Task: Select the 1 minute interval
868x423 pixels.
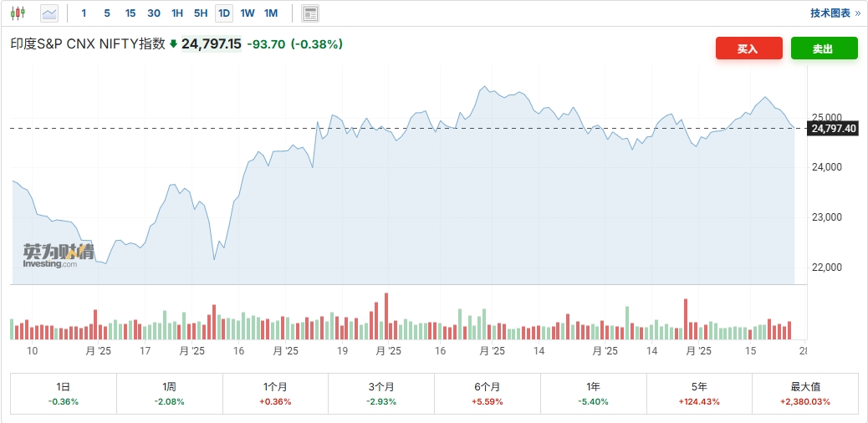Action: pyautogui.click(x=84, y=13)
